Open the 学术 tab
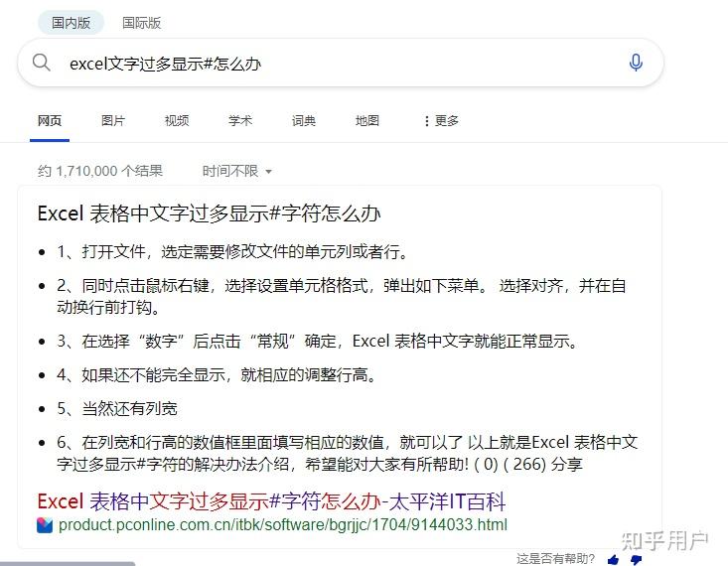The image size is (728, 566). coord(240,121)
